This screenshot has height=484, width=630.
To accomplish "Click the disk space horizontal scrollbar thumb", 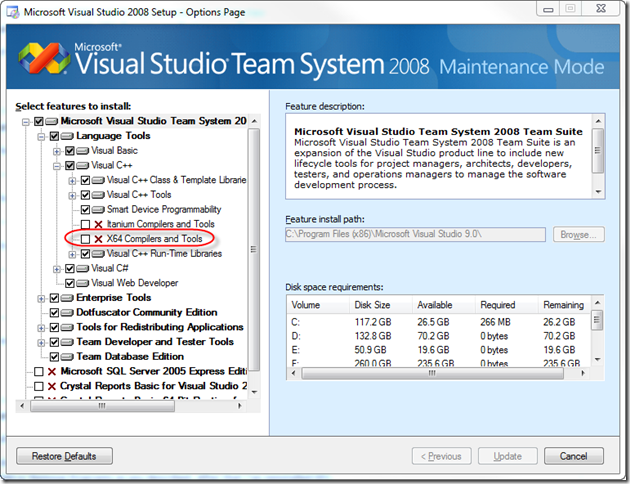I will pos(432,374).
